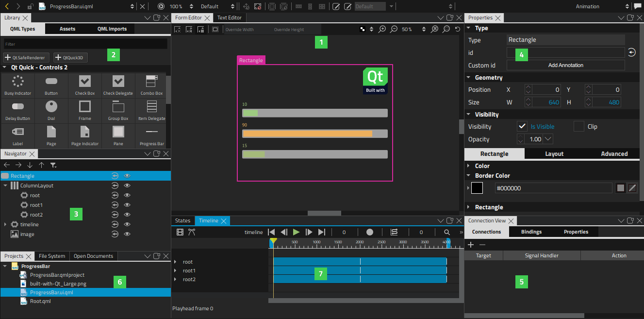Click the plus icon to add a connection
The height and width of the screenshot is (319, 644).
click(470, 245)
